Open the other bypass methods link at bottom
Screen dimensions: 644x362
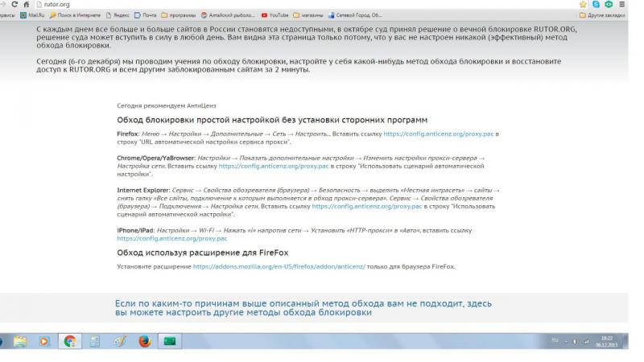(303, 308)
